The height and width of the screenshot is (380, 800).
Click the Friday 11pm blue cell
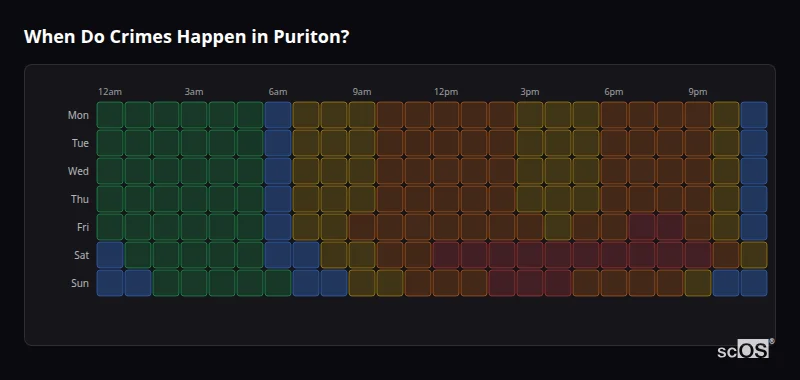pyautogui.click(x=754, y=227)
